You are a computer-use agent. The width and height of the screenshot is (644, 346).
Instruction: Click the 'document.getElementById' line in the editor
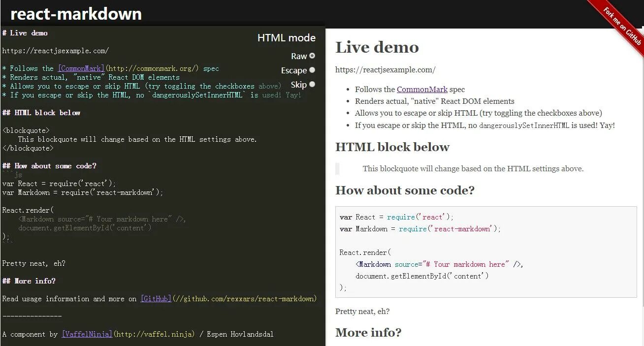[85, 228]
